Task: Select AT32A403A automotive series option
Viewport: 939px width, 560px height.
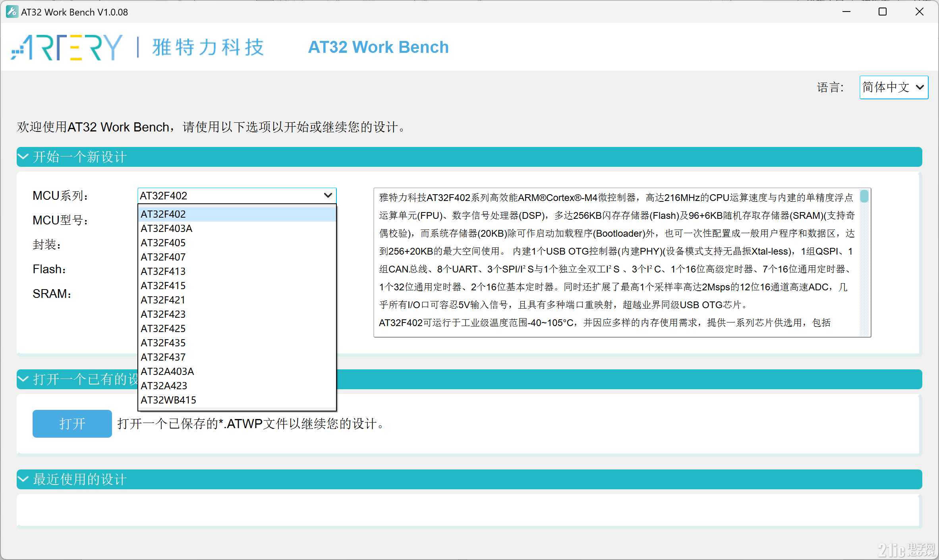Action: [237, 371]
